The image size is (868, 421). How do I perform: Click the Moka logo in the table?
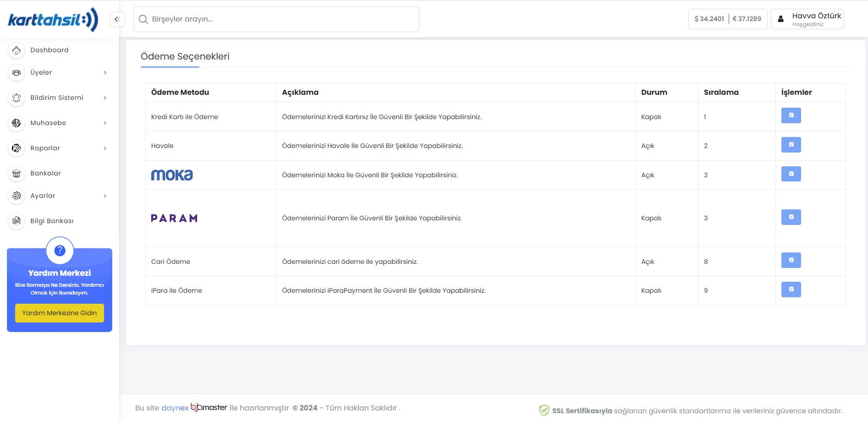click(172, 175)
